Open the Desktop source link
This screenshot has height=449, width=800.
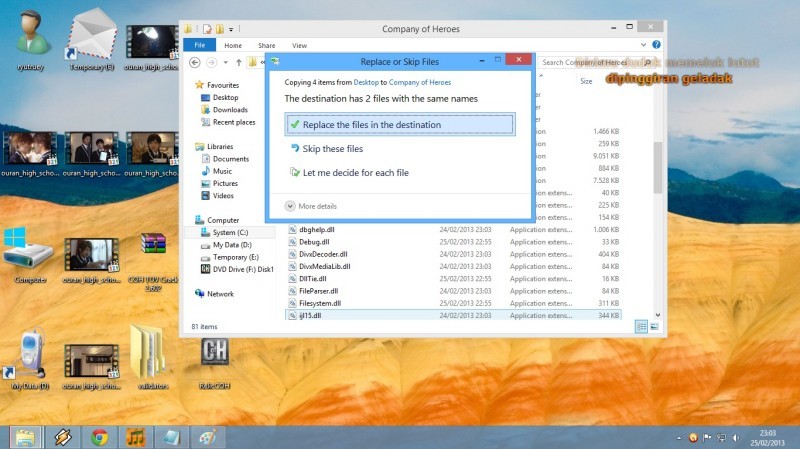click(366, 82)
